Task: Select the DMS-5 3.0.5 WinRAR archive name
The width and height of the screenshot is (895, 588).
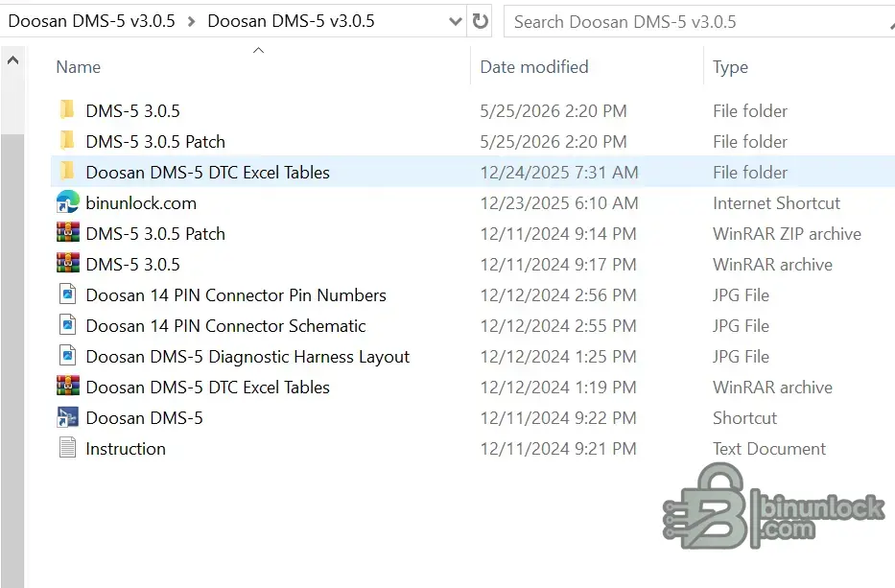Action: point(132,265)
